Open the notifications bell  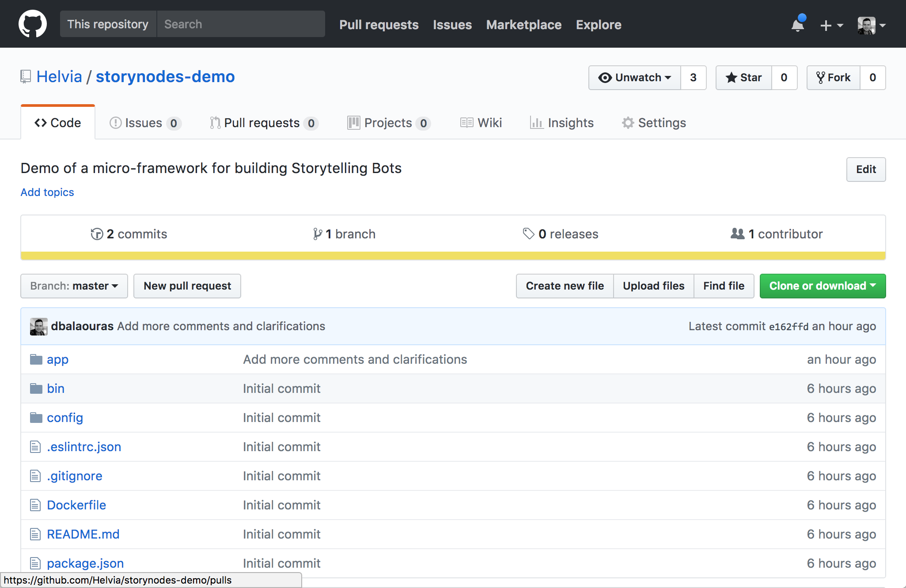[x=798, y=25]
